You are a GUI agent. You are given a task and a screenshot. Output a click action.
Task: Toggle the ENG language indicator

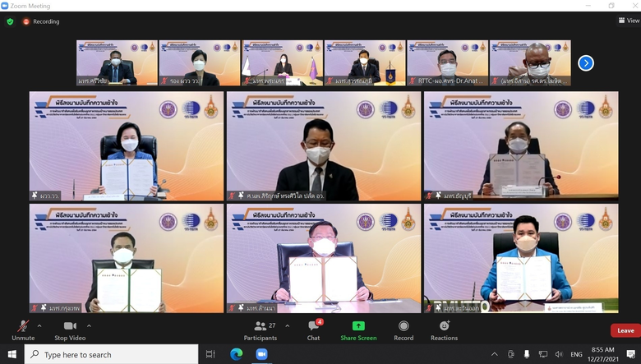tap(576, 354)
